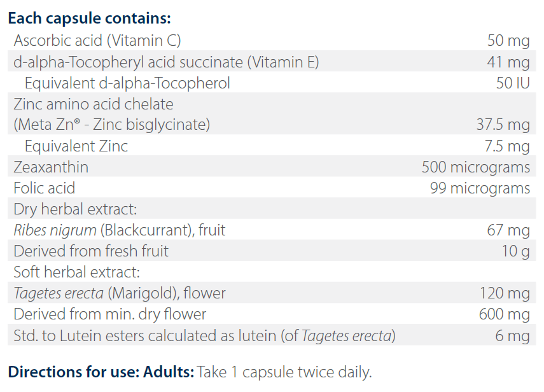The image size is (544, 392).
Task: Select d-alpha-Tocopheryl acid succinate (Vitamin E) text
Action: click(x=166, y=62)
